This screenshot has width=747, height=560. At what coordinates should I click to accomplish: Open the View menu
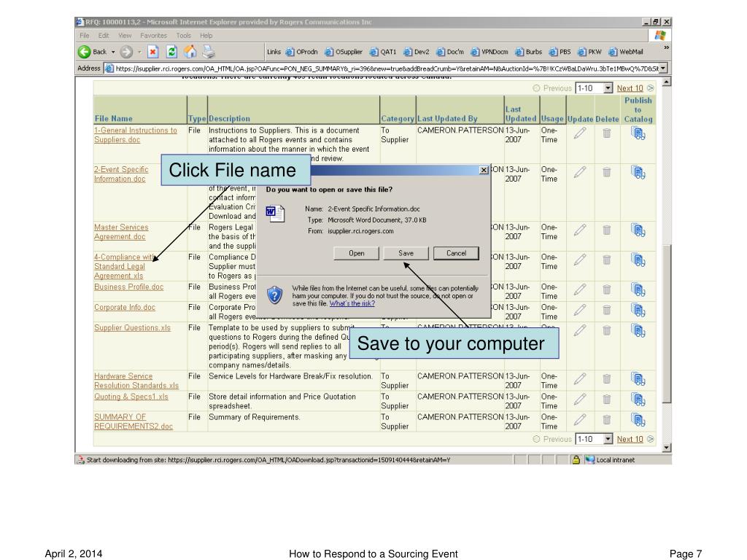[x=125, y=36]
